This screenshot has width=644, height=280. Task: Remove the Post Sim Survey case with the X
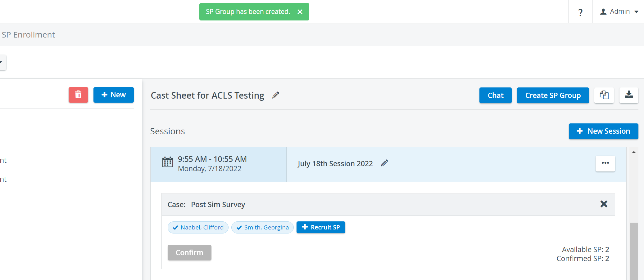pos(604,204)
